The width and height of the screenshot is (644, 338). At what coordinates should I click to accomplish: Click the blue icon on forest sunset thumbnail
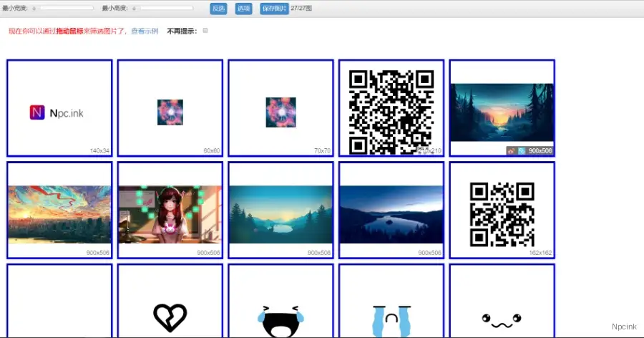tap(521, 151)
